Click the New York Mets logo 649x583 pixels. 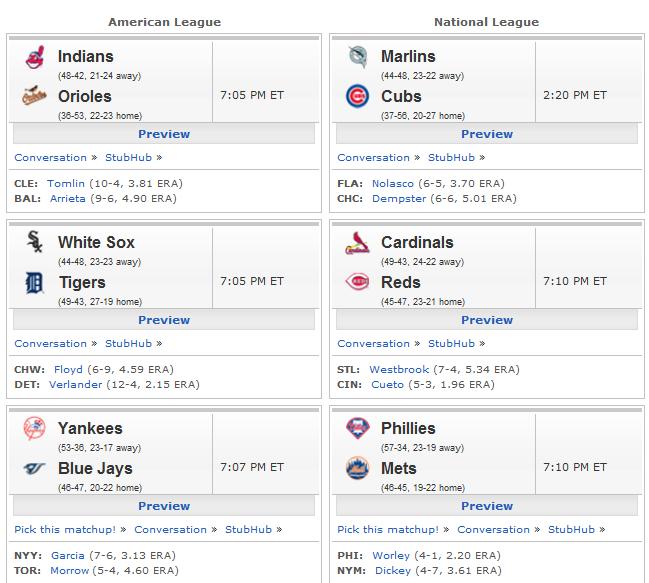[x=357, y=468]
